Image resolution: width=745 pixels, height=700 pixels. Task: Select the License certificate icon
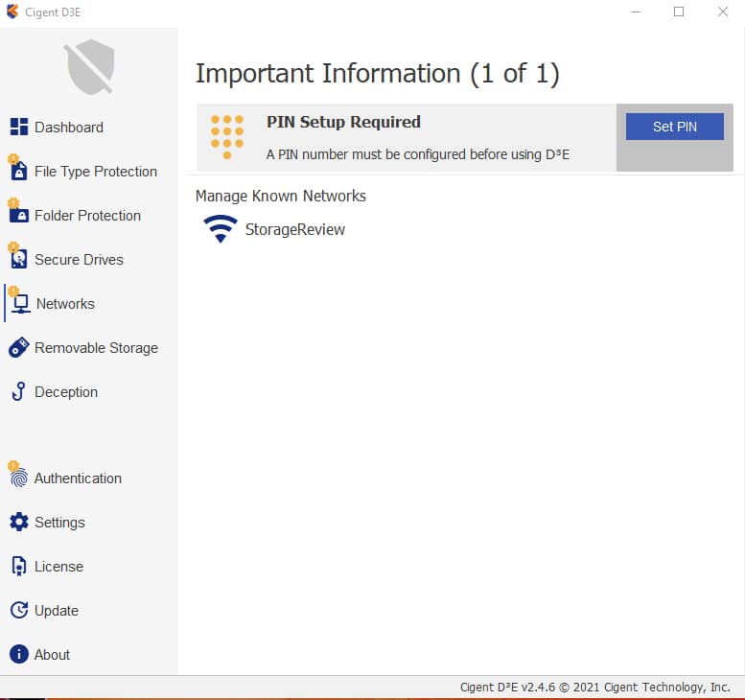18,567
